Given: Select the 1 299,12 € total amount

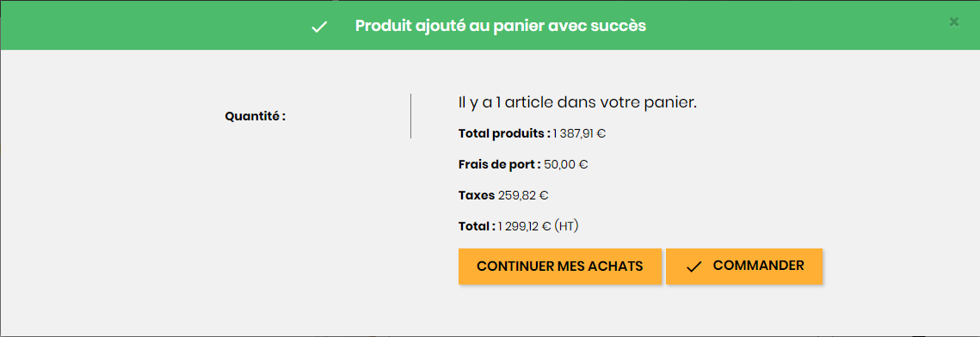Looking at the screenshot, I should pyautogui.click(x=525, y=227).
